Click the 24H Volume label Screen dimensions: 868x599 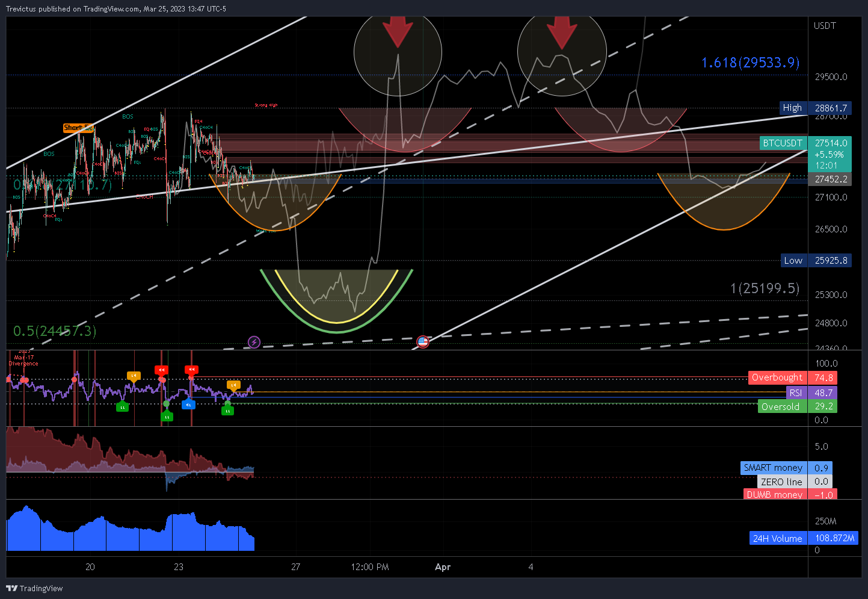[x=778, y=539]
